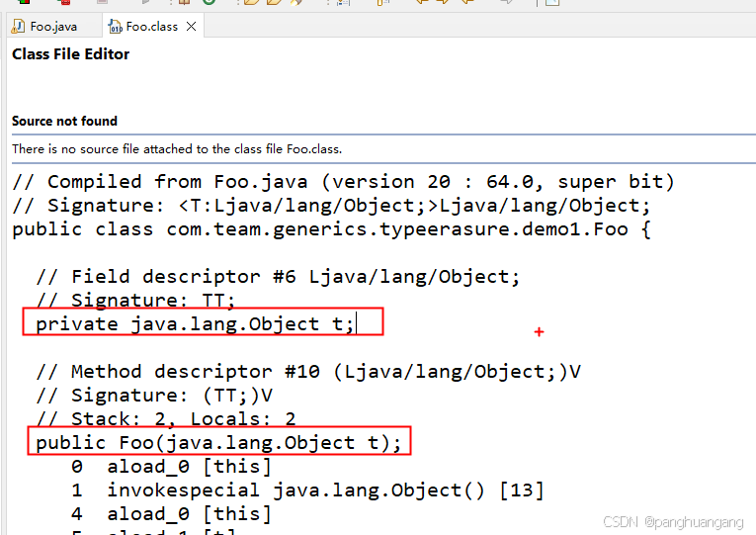Click the '0 aload_0 [this]' bytecode line
The image size is (756, 535).
(x=172, y=467)
